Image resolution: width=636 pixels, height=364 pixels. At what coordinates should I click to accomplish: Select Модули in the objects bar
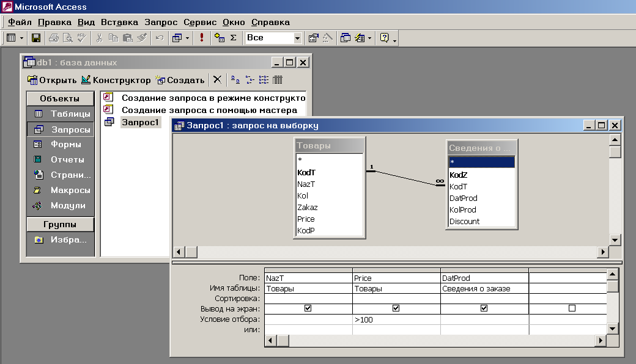[61, 205]
